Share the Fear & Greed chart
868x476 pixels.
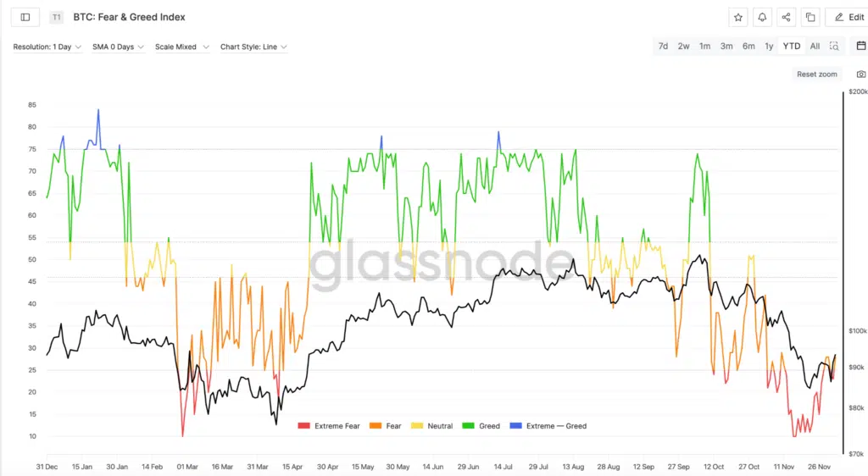pyautogui.click(x=786, y=17)
